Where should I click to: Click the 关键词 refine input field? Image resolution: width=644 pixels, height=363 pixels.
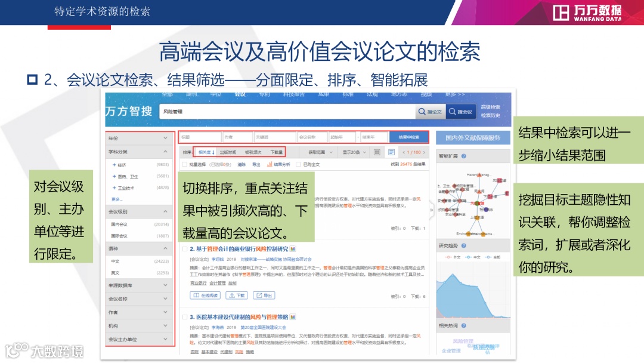275,137
